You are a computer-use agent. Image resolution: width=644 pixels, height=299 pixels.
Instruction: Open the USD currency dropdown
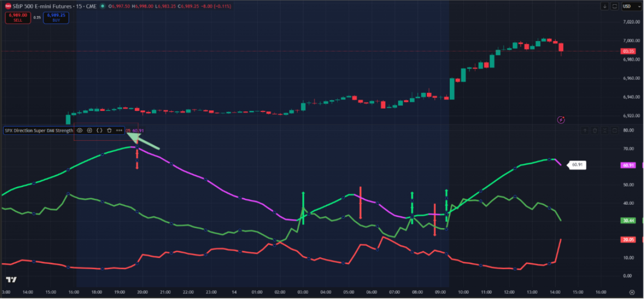tap(630, 6)
